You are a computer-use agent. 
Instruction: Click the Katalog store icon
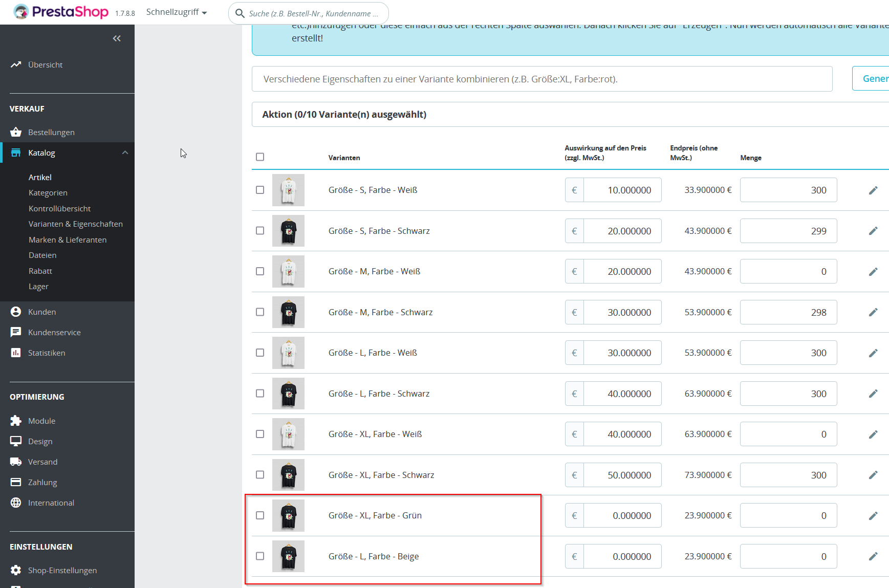pos(16,153)
